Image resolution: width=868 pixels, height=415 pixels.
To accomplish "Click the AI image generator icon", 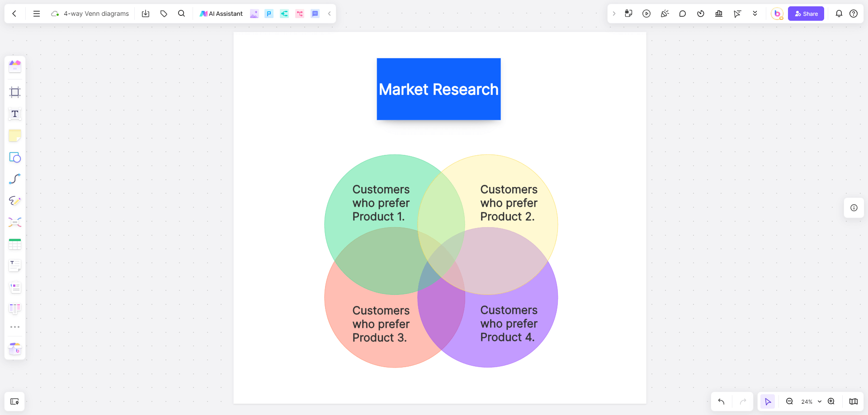I will (254, 14).
